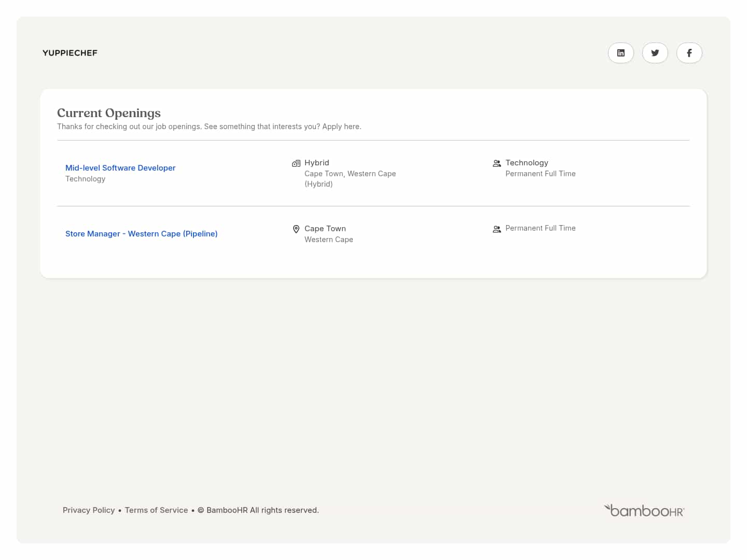
Task: Open the Mid-level Software Developer job listing
Action: [x=120, y=168]
